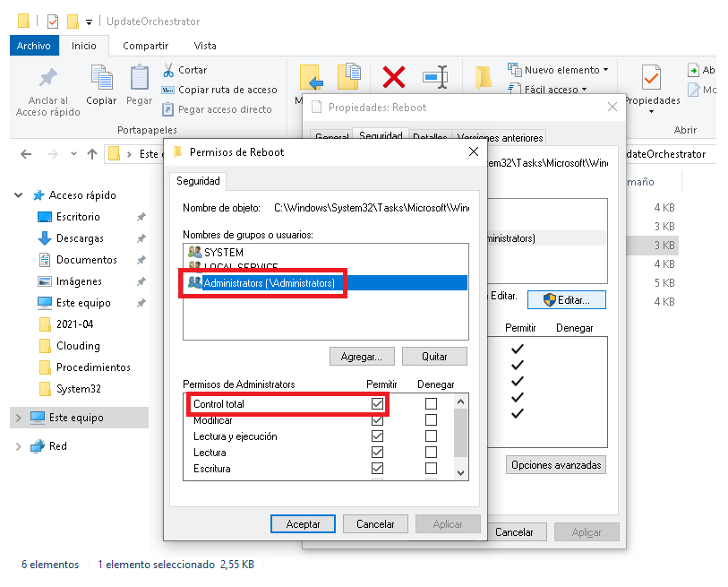
Task: Open the Nuevo elemento dropdown
Action: point(558,70)
